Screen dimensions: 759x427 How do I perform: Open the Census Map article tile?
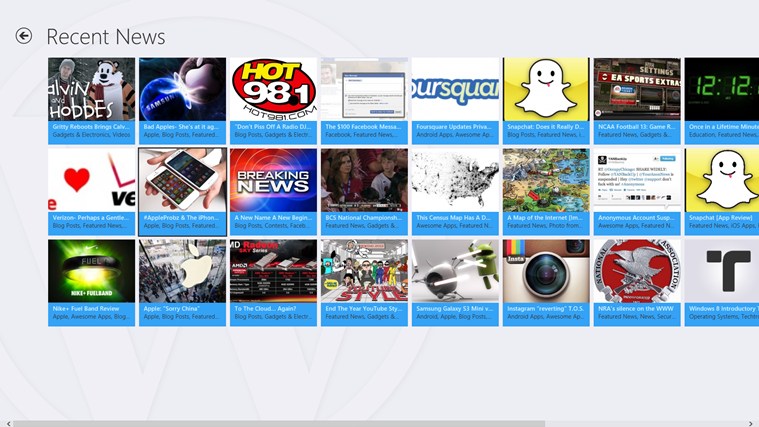456,185
